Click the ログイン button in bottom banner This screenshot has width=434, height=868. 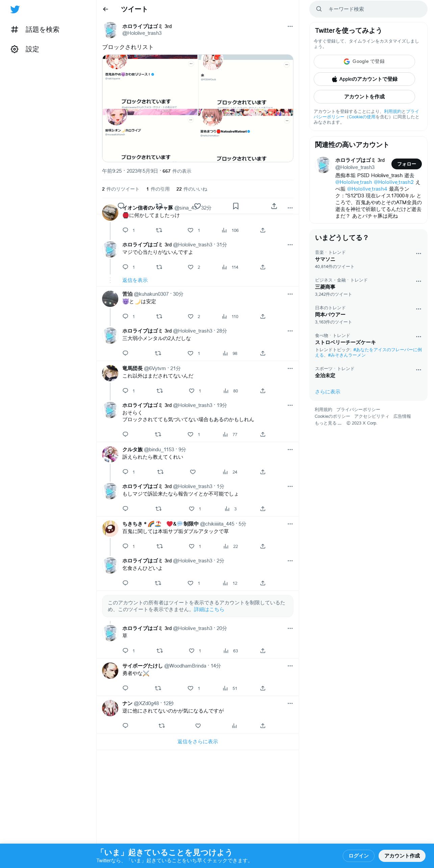pos(358,855)
